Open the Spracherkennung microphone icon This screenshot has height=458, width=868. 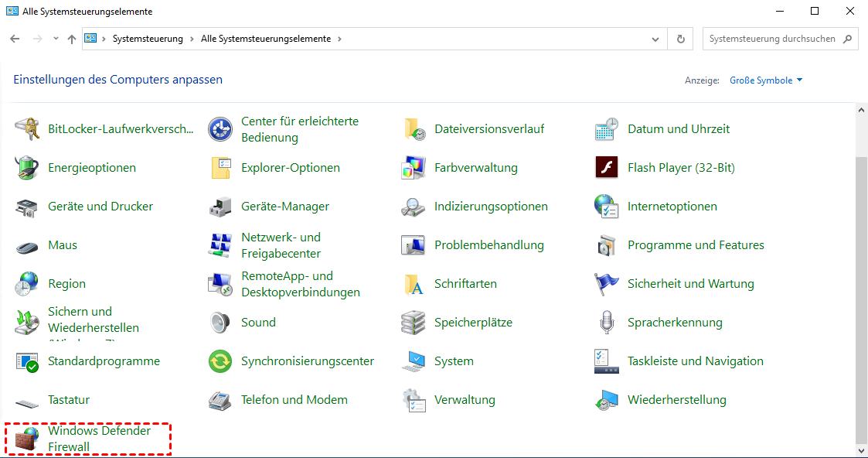[x=607, y=323]
